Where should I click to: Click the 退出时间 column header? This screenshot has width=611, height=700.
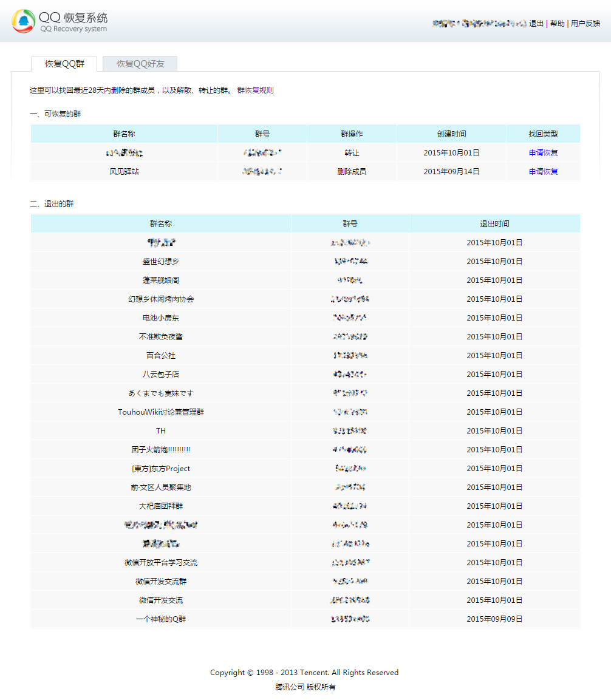[x=494, y=223]
